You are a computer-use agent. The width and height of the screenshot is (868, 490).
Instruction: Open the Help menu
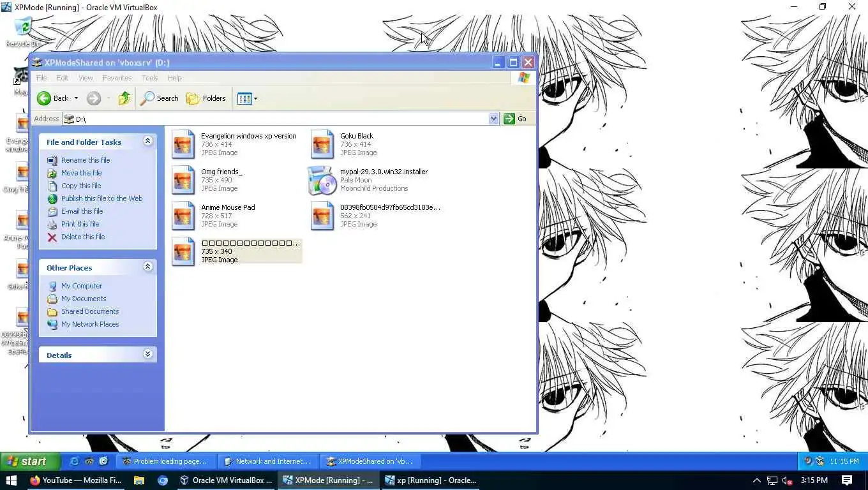(175, 78)
